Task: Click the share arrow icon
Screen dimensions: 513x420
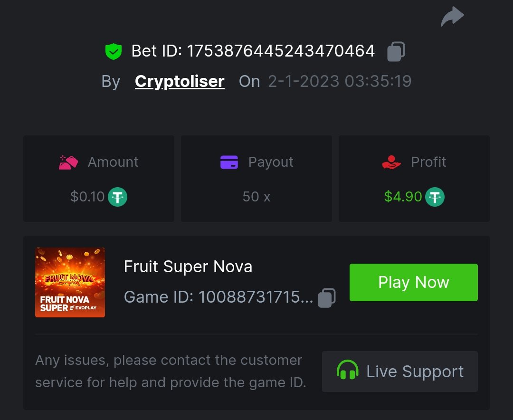Action: [x=452, y=17]
